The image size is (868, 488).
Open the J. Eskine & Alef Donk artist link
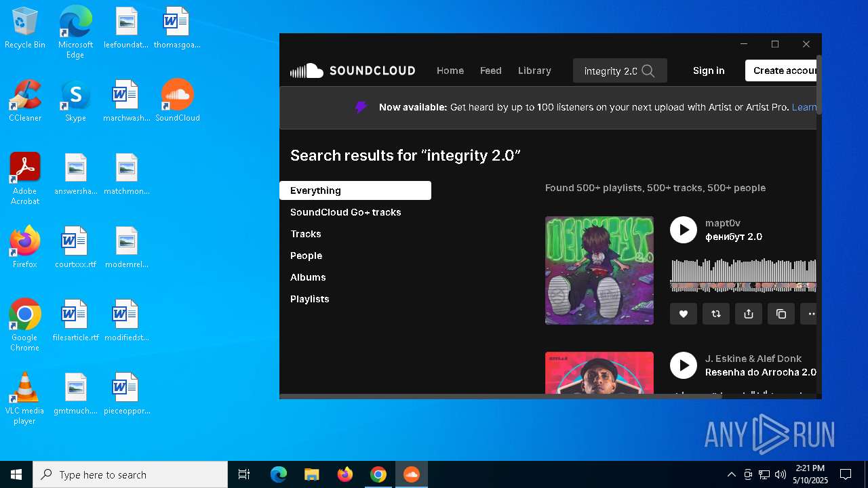(x=753, y=359)
